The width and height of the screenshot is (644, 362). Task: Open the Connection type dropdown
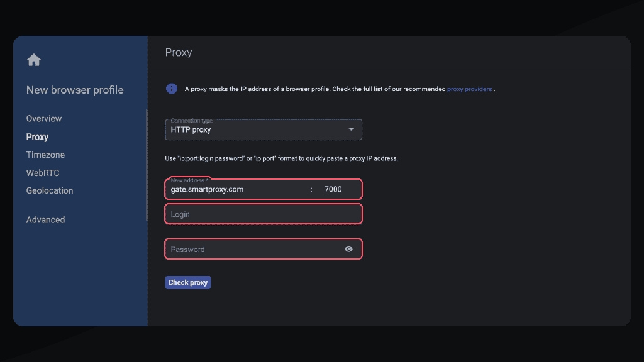click(x=263, y=129)
